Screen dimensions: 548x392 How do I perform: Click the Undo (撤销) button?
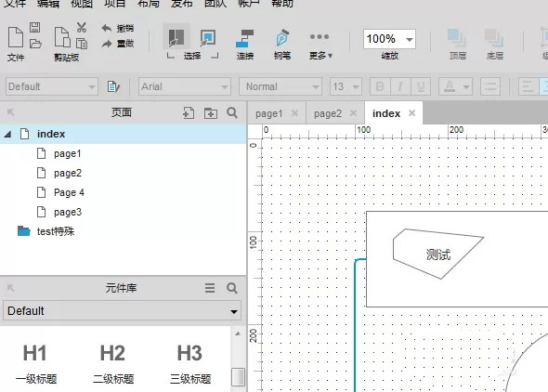[117, 28]
